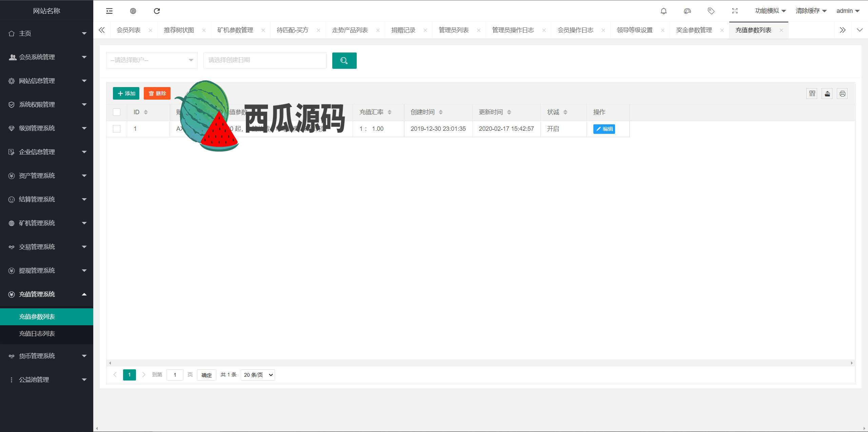Click the blue 编辑 button
This screenshot has height=432, width=868.
tap(604, 129)
